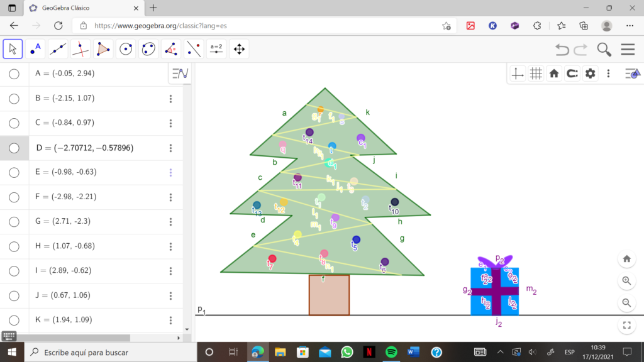The height and width of the screenshot is (362, 644).
Task: Select the Line through two points tool
Action: point(58,49)
